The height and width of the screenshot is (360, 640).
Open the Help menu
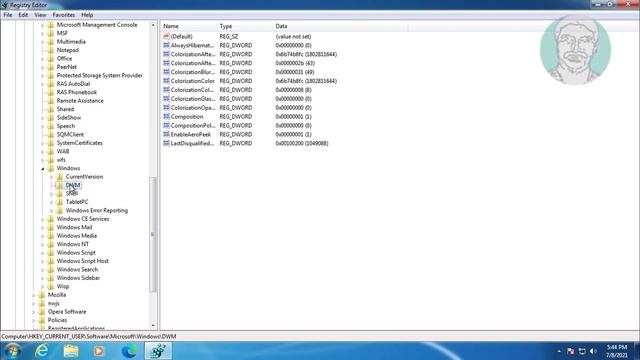tap(87, 15)
